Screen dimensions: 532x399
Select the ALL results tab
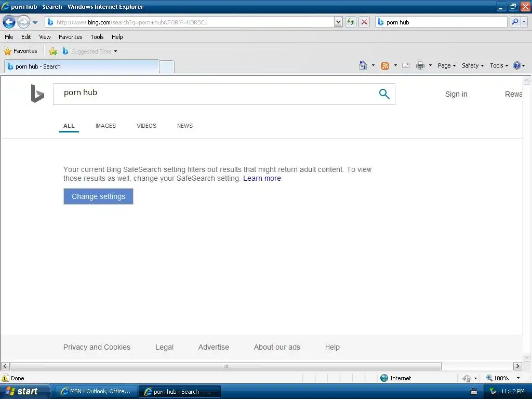pyautogui.click(x=69, y=126)
